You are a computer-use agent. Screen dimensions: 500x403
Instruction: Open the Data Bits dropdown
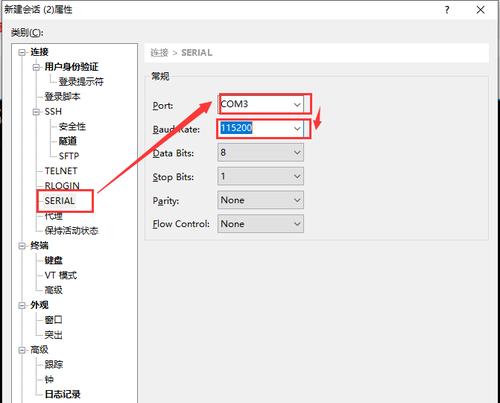coord(261,153)
